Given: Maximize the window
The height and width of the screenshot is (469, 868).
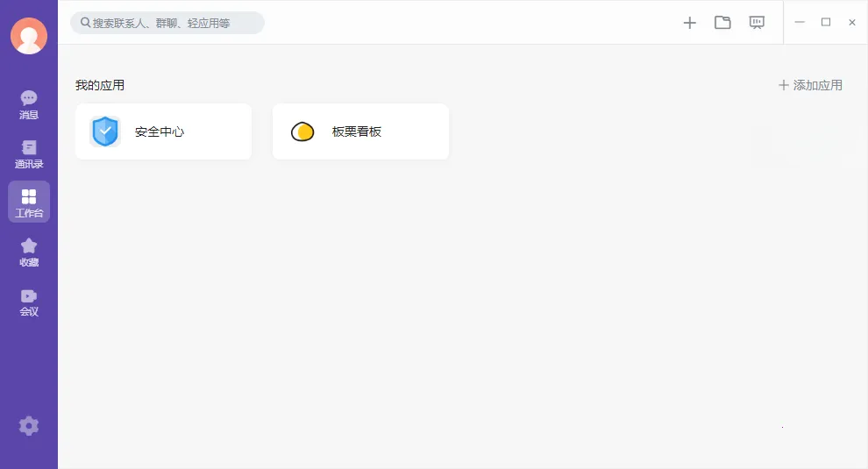Looking at the screenshot, I should click(x=826, y=22).
